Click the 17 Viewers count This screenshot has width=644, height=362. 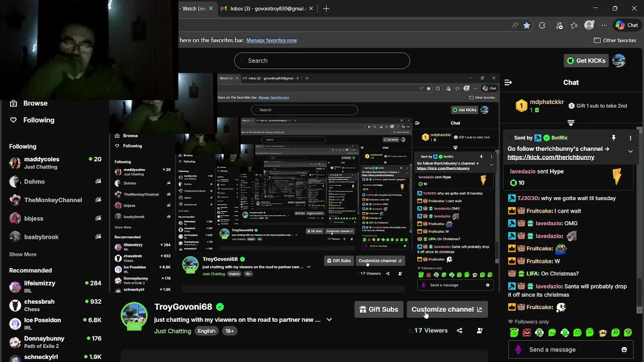click(431, 330)
